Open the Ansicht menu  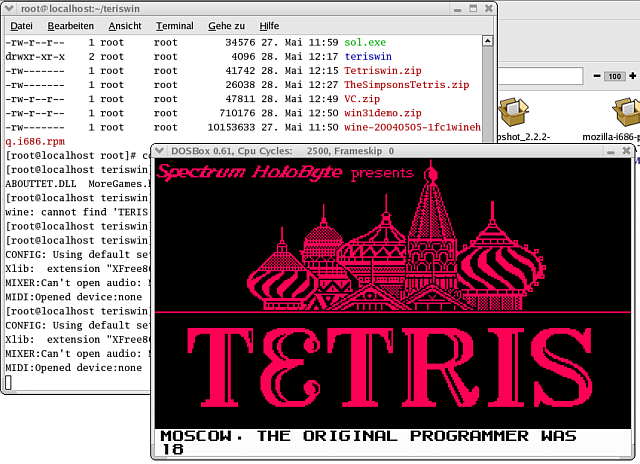tap(125, 26)
